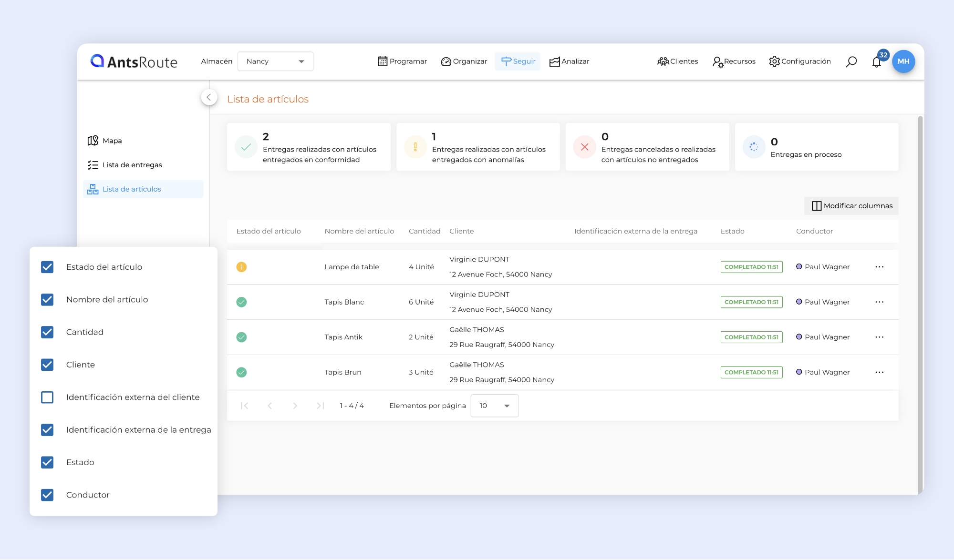The height and width of the screenshot is (560, 954).
Task: Open the Configuración menu
Action: point(800,61)
